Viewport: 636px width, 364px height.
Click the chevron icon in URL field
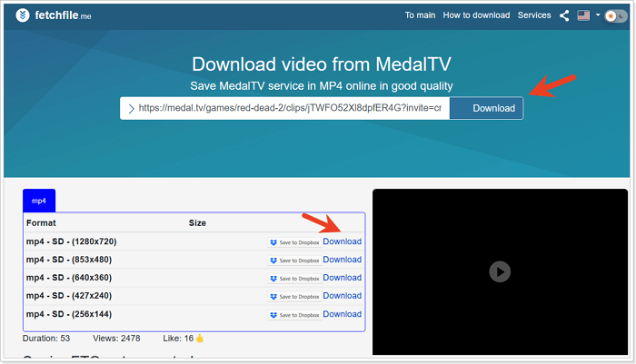pyautogui.click(x=131, y=109)
